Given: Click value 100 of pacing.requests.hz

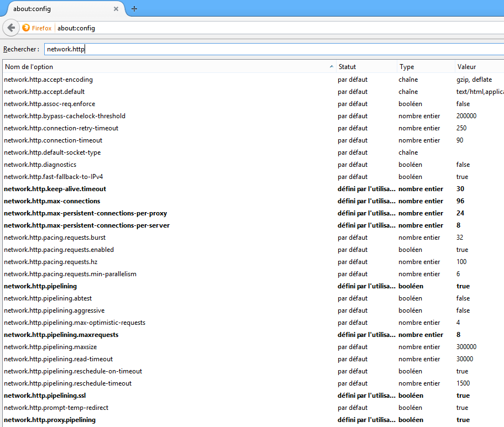Looking at the screenshot, I should [x=461, y=262].
